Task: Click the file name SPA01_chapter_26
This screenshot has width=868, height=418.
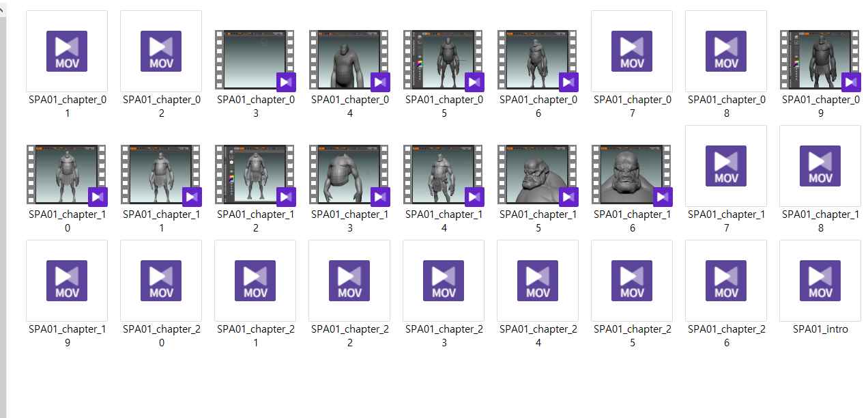Action: [726, 336]
